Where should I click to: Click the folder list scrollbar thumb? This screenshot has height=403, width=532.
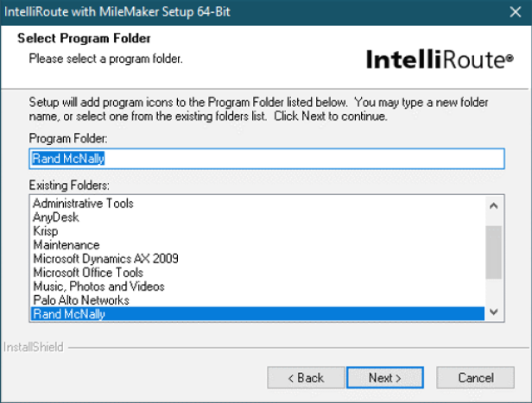coord(494,253)
